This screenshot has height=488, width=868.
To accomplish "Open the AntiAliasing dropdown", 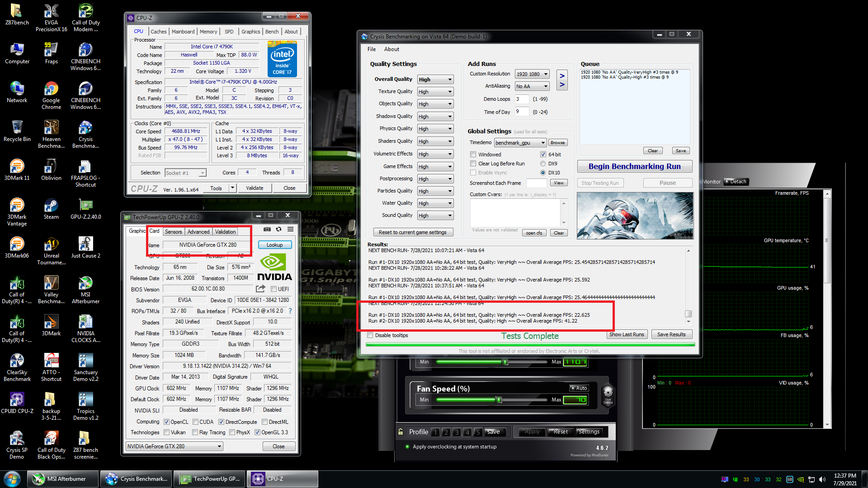I will tap(532, 86).
